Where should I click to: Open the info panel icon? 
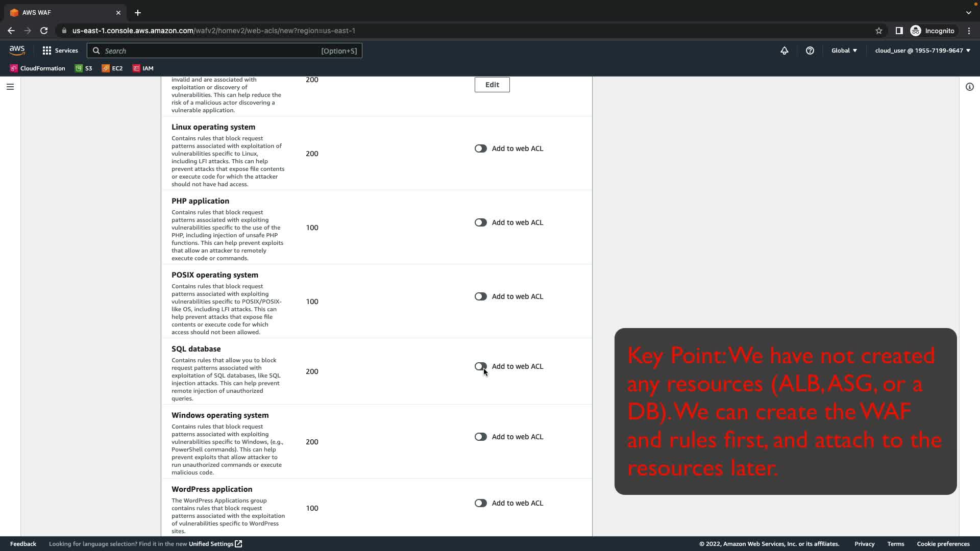click(969, 87)
